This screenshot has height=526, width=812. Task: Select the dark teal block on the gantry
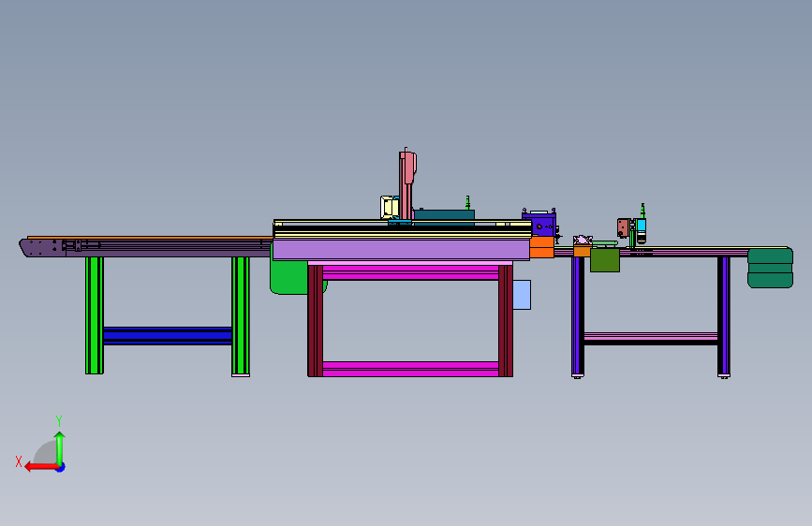click(x=444, y=216)
